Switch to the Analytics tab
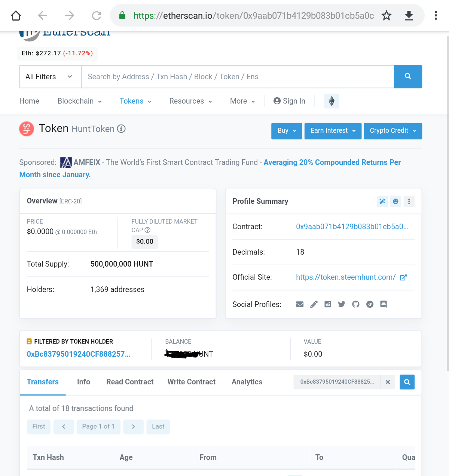Screen dimensions: 449x476 tap(247, 382)
